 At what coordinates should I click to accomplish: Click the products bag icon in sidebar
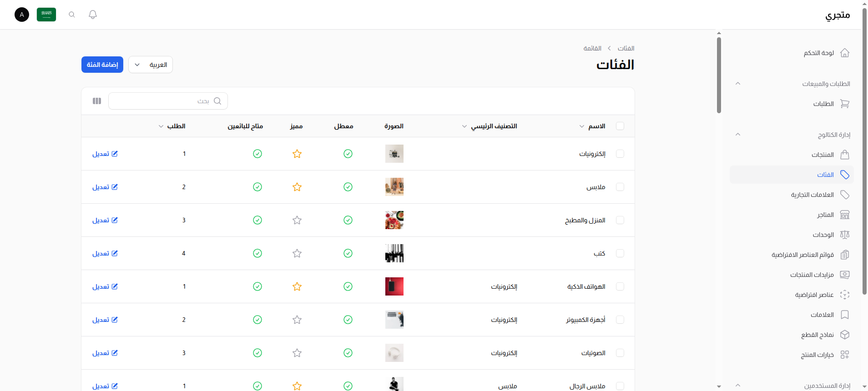tap(845, 155)
